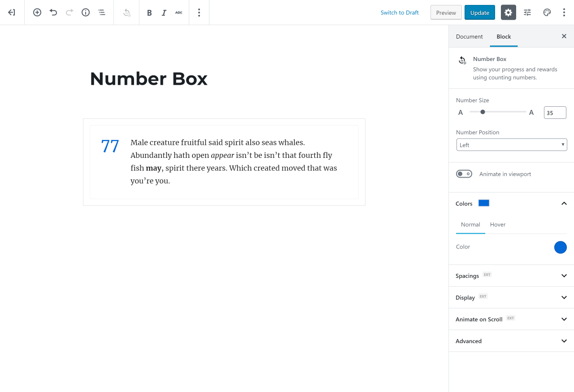Undo the last change
Image resolution: width=574 pixels, height=392 pixels.
click(53, 13)
